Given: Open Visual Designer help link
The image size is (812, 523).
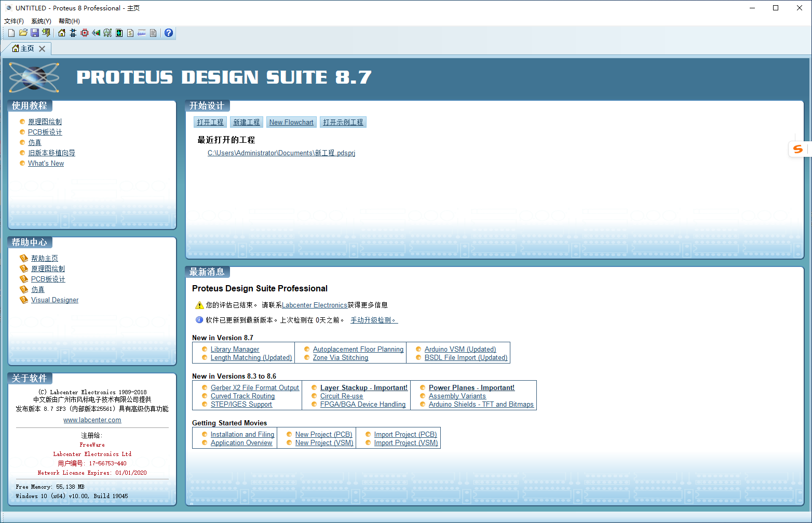Looking at the screenshot, I should pyautogui.click(x=55, y=300).
